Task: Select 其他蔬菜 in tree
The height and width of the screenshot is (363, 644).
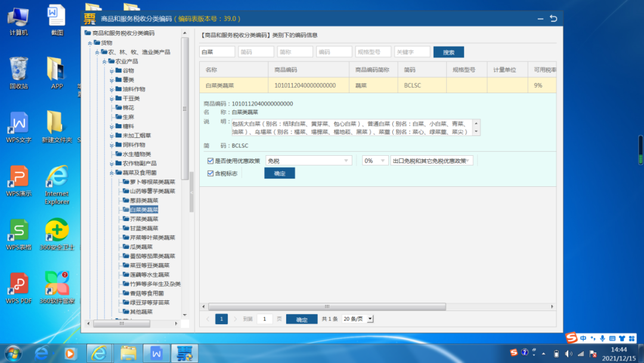Action: click(141, 312)
